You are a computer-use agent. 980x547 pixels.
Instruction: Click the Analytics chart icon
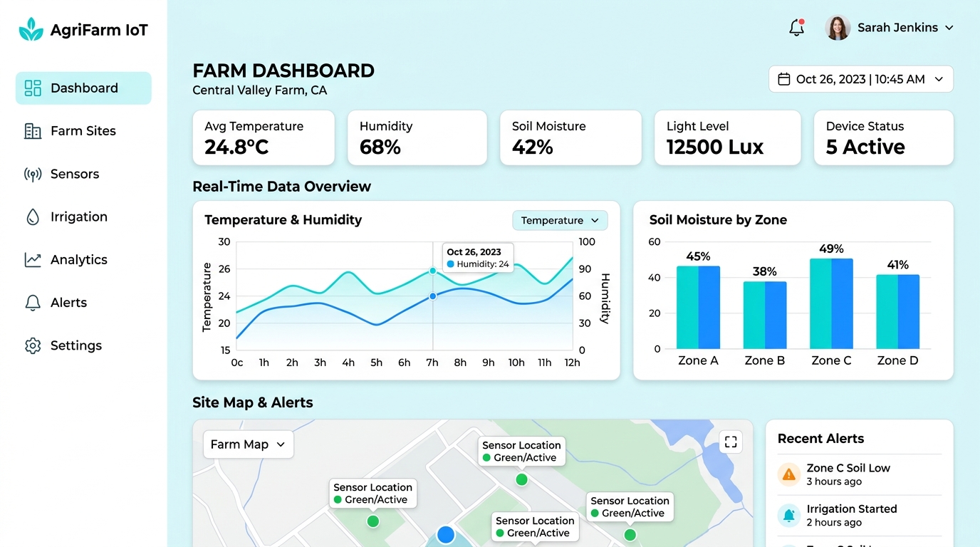click(x=33, y=260)
